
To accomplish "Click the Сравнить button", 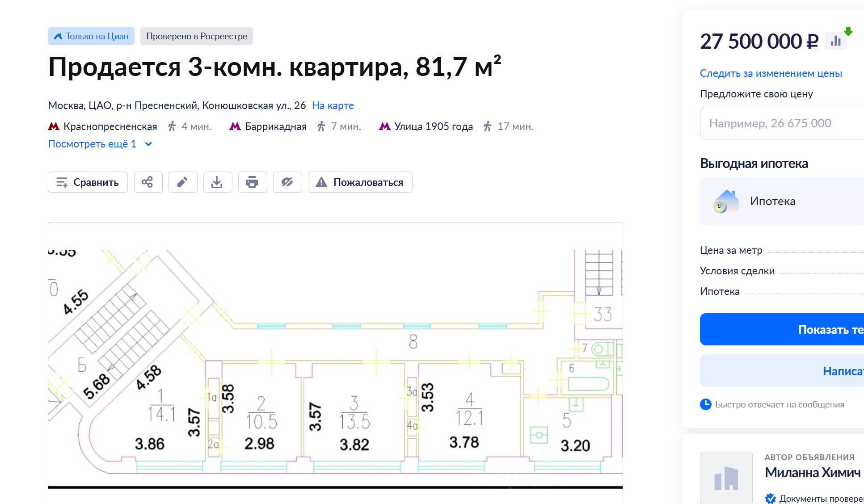I will tap(88, 182).
